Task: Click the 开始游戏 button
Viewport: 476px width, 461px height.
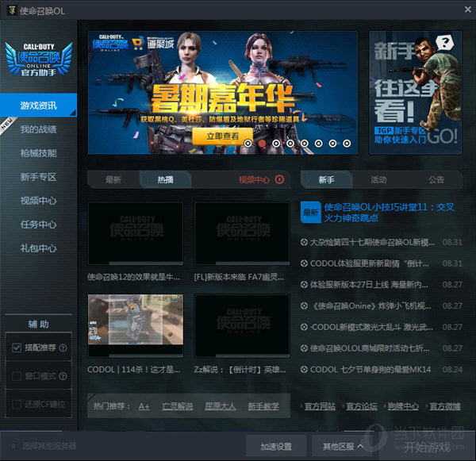Action: click(427, 447)
